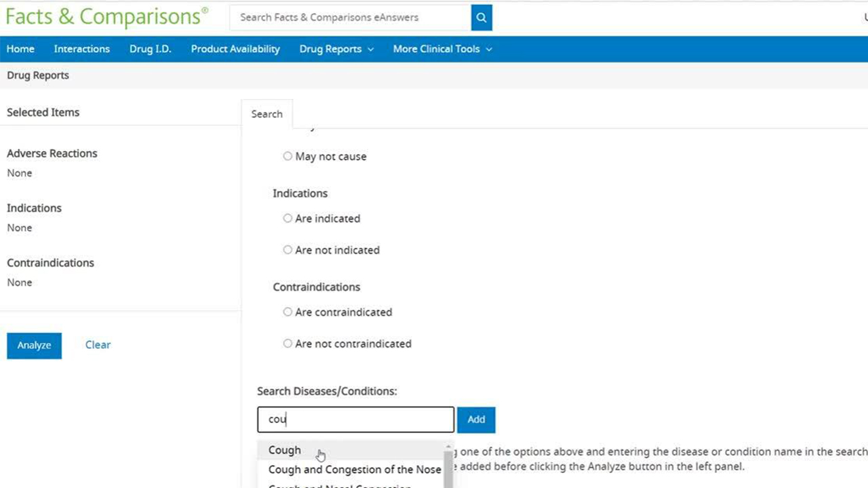Focus the Search Diseases/Conditions input field

(x=356, y=420)
